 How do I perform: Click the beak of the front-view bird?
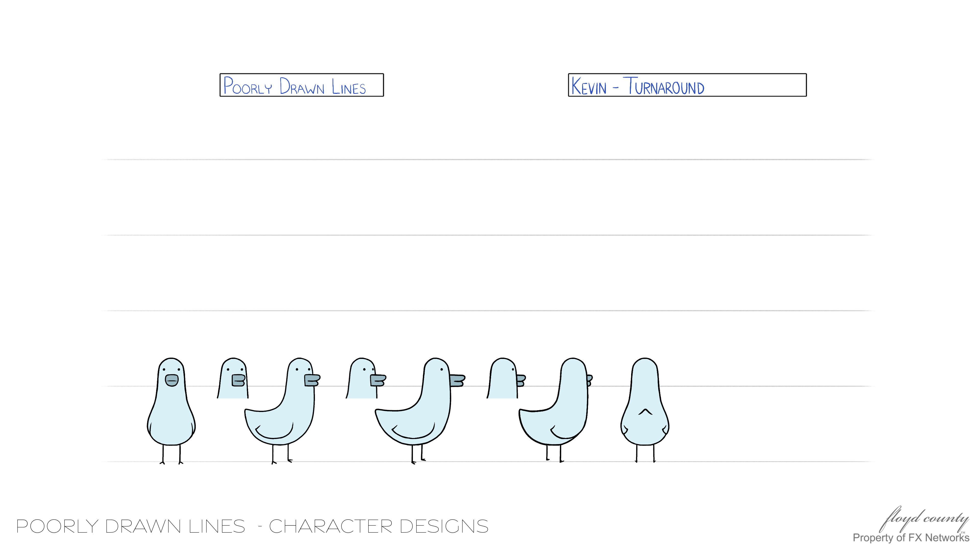[171, 380]
